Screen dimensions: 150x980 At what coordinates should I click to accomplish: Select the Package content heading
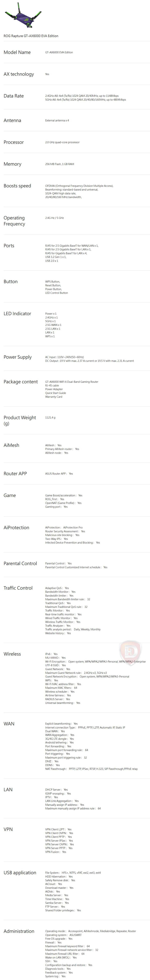pos(21,382)
